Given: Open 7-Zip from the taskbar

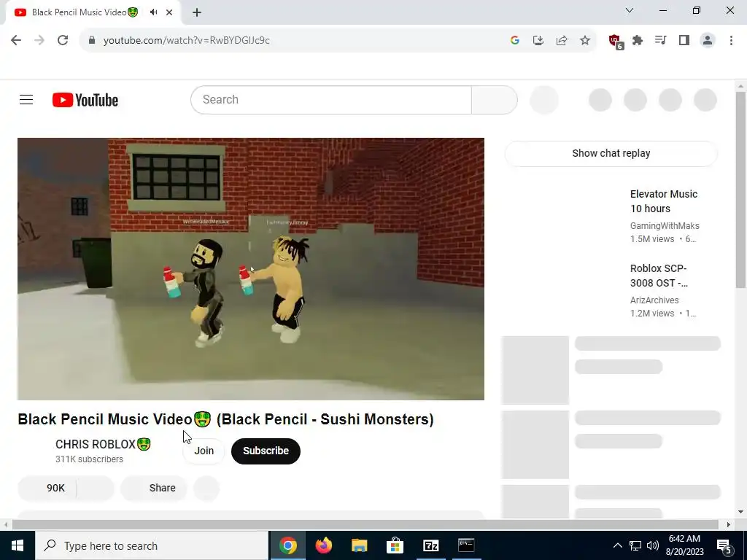Looking at the screenshot, I should click(430, 545).
